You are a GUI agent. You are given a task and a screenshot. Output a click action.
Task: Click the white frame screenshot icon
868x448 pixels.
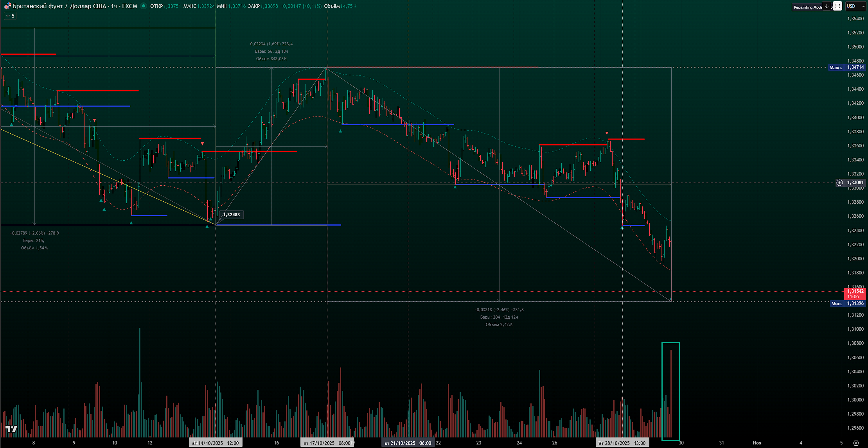point(837,6)
